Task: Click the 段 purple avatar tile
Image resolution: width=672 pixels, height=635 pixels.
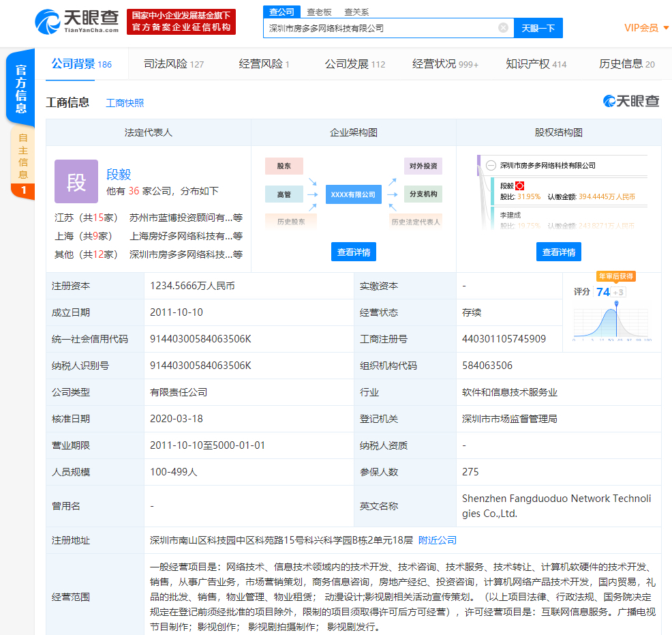Action: (76, 181)
